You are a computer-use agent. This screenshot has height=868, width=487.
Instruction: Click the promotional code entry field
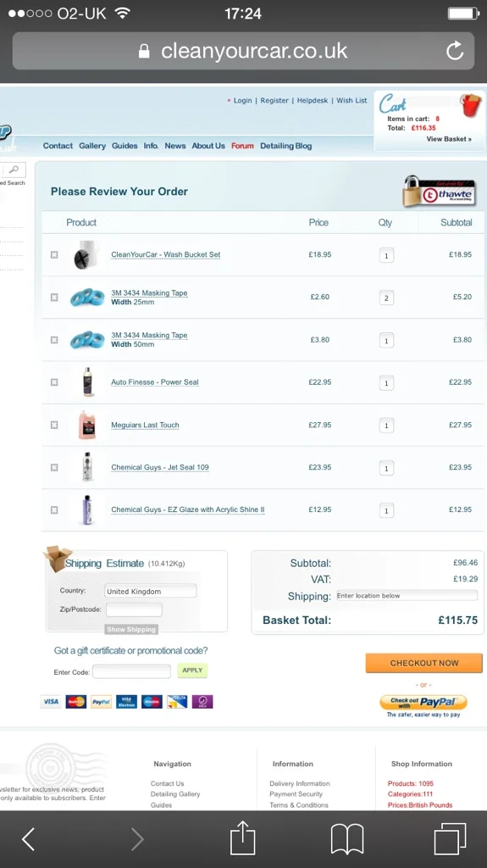click(132, 671)
